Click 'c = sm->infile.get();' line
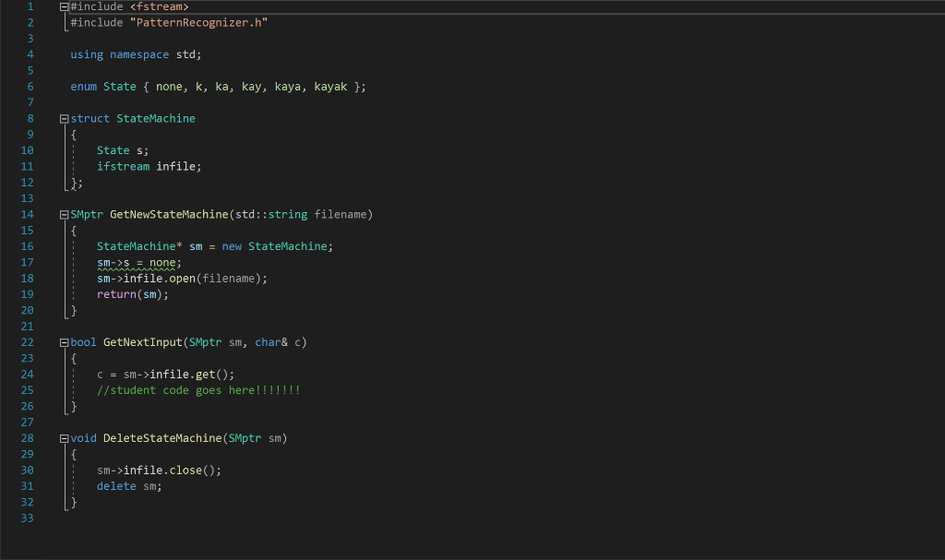 pyautogui.click(x=165, y=375)
